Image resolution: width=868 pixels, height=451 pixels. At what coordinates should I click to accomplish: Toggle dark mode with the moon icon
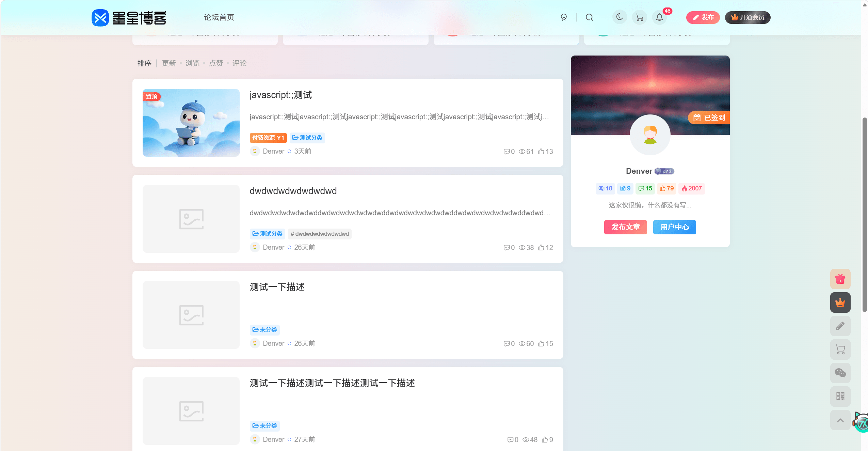(x=620, y=17)
